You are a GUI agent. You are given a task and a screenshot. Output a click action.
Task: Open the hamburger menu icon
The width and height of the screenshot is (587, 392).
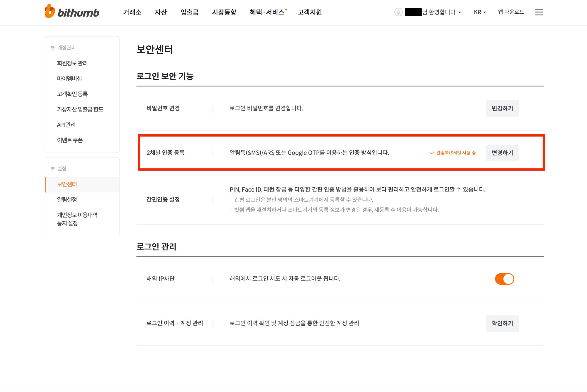click(x=539, y=12)
